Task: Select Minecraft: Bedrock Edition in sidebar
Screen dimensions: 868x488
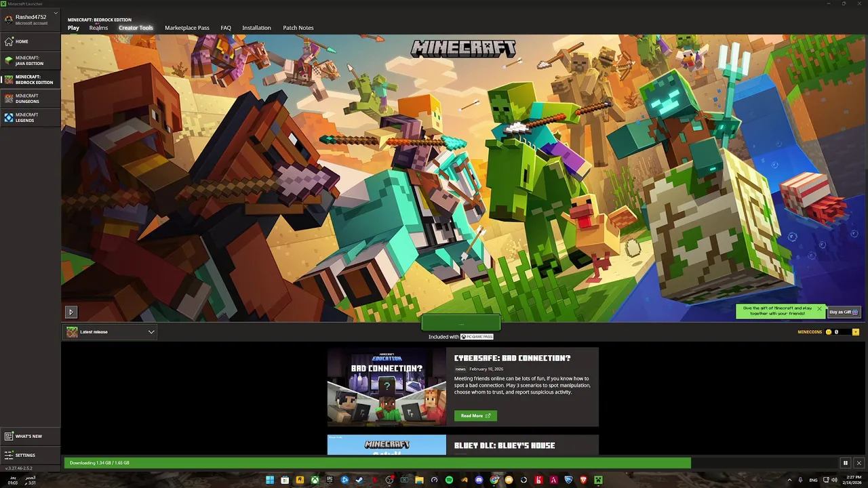Action: coord(31,79)
